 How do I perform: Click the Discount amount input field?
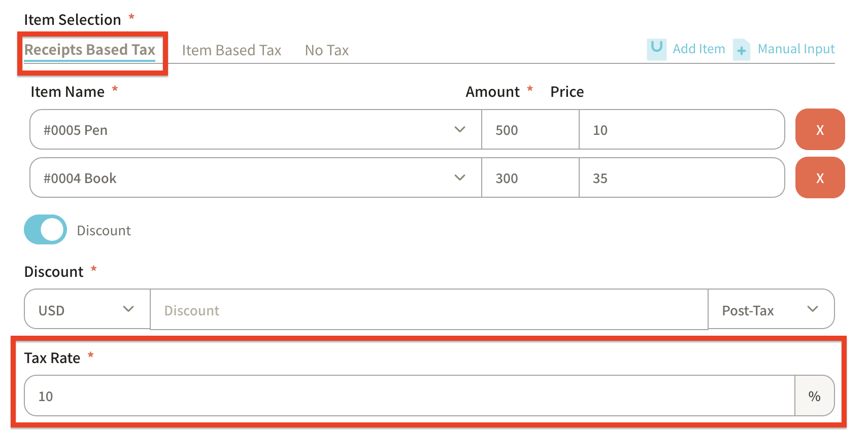point(428,310)
